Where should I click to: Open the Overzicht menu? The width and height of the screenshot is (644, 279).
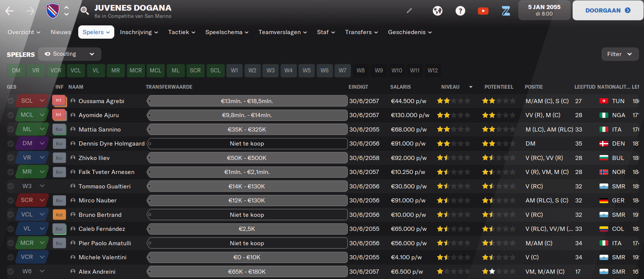point(24,32)
